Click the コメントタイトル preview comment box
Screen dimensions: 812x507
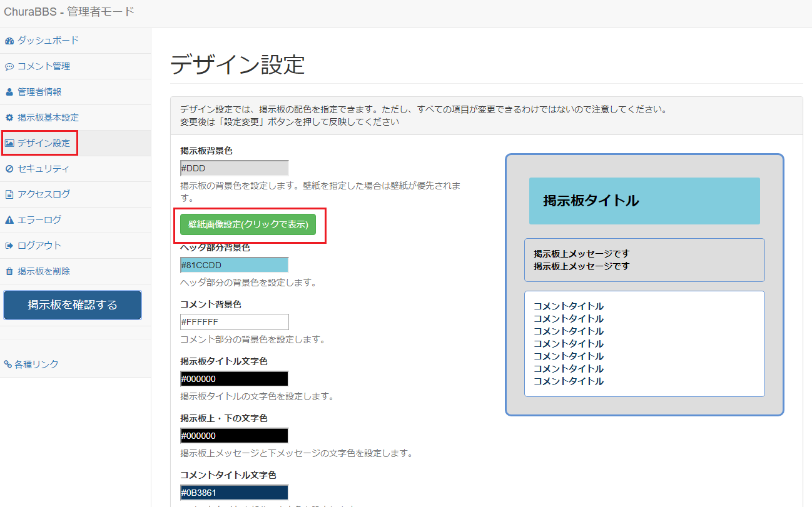(644, 344)
